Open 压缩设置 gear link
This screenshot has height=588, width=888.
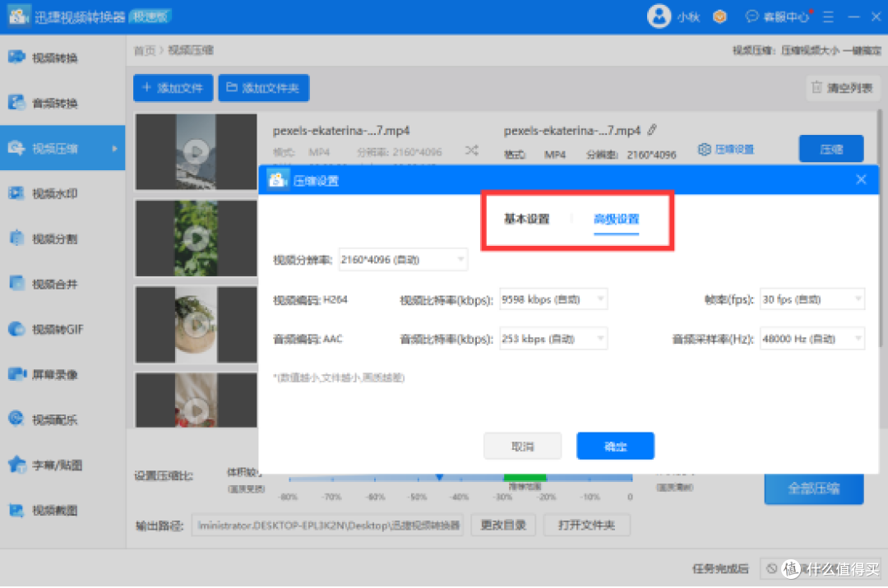[x=726, y=149]
